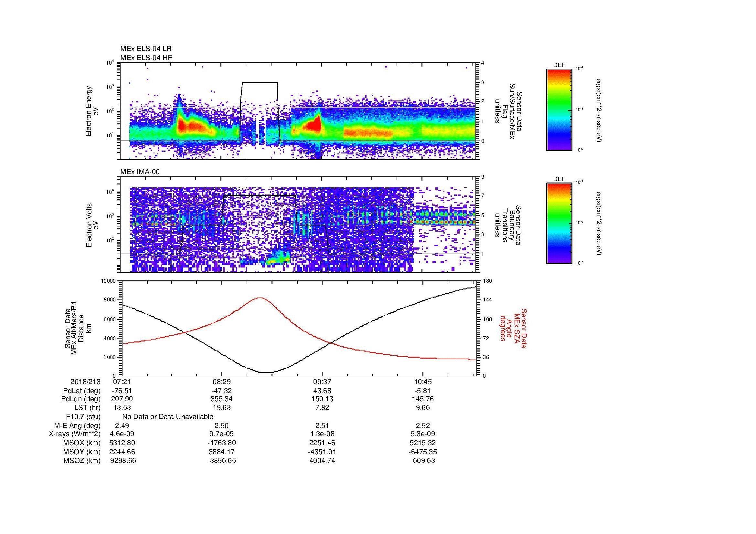Image resolution: width=756 pixels, height=534 pixels.
Task: Click the 'Sun/Surface/MEx Flag' axis label
Action: [x=508, y=111]
